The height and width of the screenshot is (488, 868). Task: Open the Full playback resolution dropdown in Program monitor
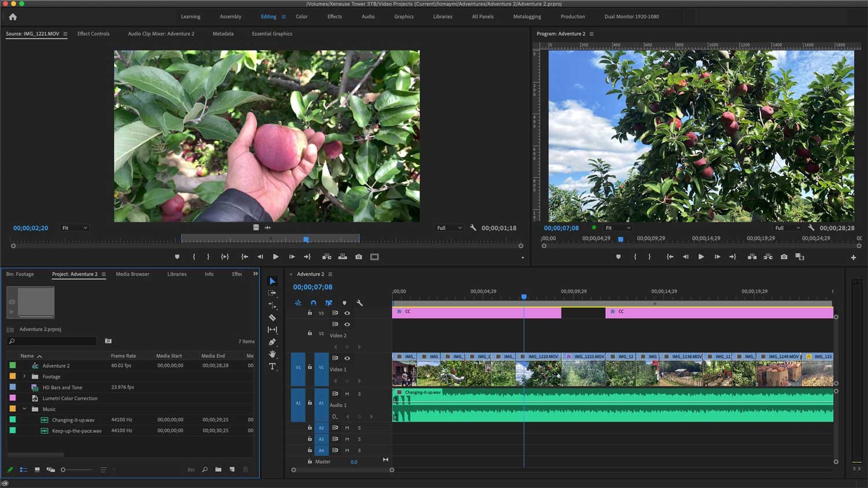coord(787,228)
